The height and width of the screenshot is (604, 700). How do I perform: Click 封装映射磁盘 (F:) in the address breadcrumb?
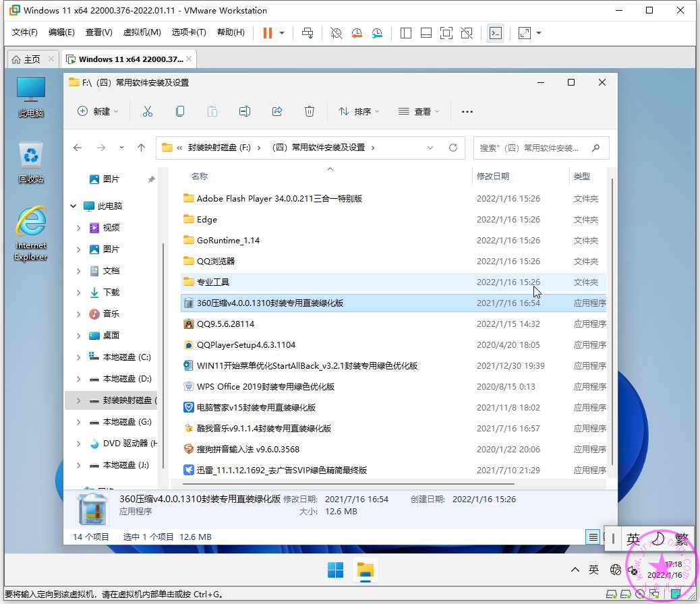point(219,148)
